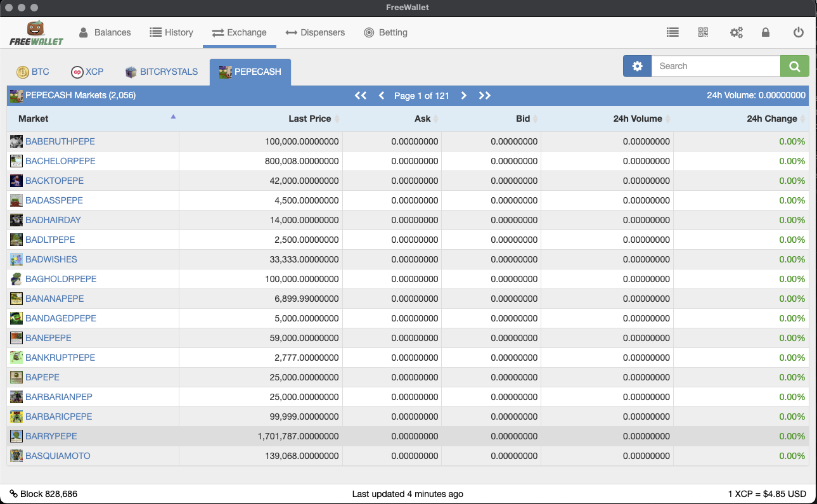Click the BADASSPEPE asset thumbnail icon

tap(16, 200)
